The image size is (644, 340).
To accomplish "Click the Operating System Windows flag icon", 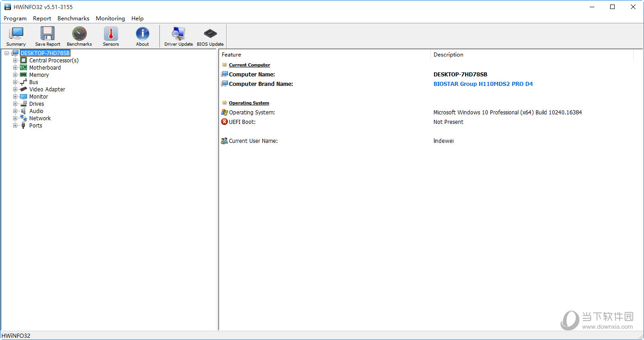I will tap(224, 112).
